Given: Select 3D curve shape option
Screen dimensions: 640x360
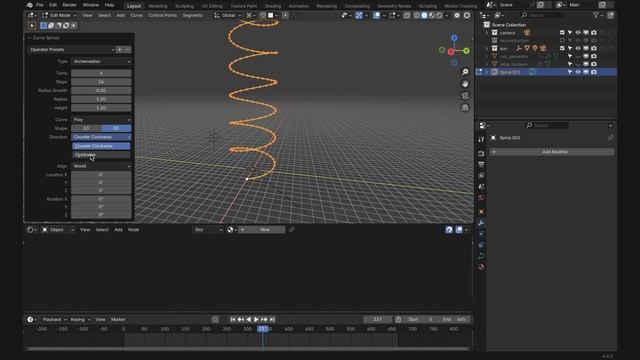Looking at the screenshot, I should click(x=116, y=128).
